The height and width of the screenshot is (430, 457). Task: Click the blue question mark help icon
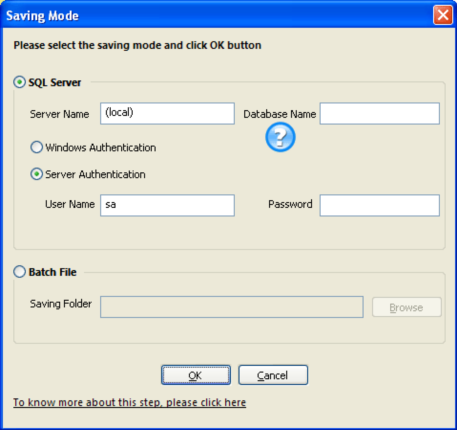pos(280,137)
